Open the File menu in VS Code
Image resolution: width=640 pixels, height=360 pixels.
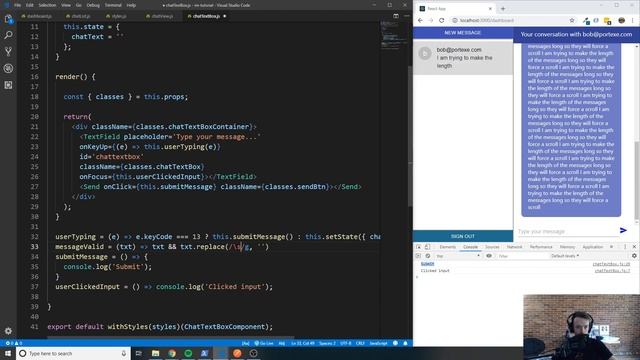[18, 5]
